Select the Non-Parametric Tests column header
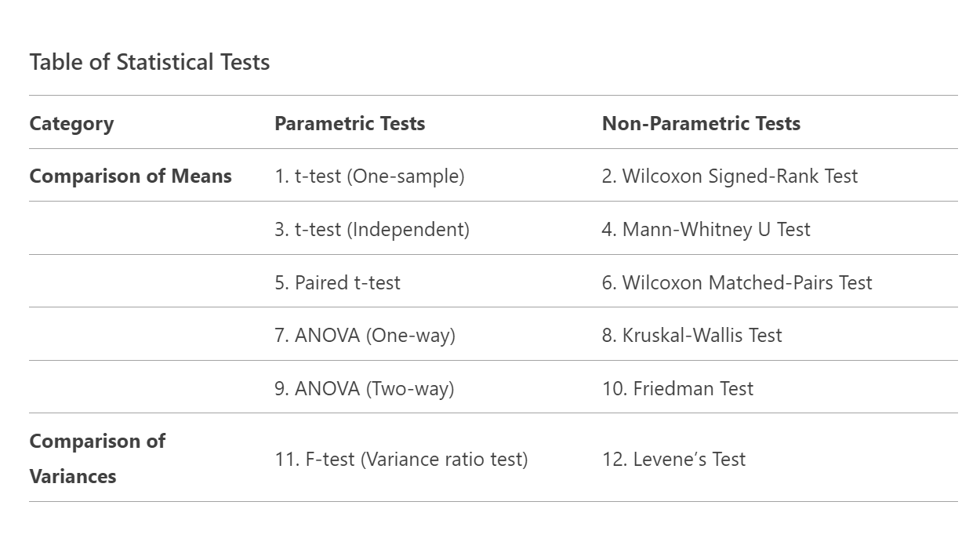This screenshot has height=549, width=980. pos(701,123)
